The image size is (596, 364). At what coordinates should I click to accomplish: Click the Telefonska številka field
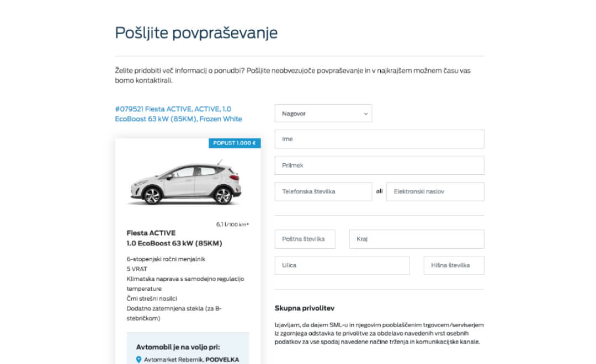[x=323, y=192]
